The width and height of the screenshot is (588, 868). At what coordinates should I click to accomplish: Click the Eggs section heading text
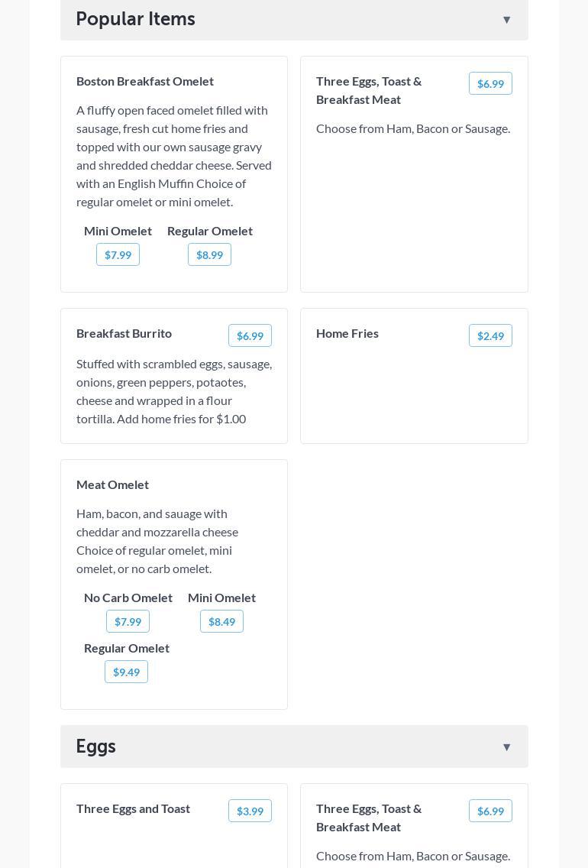click(95, 747)
